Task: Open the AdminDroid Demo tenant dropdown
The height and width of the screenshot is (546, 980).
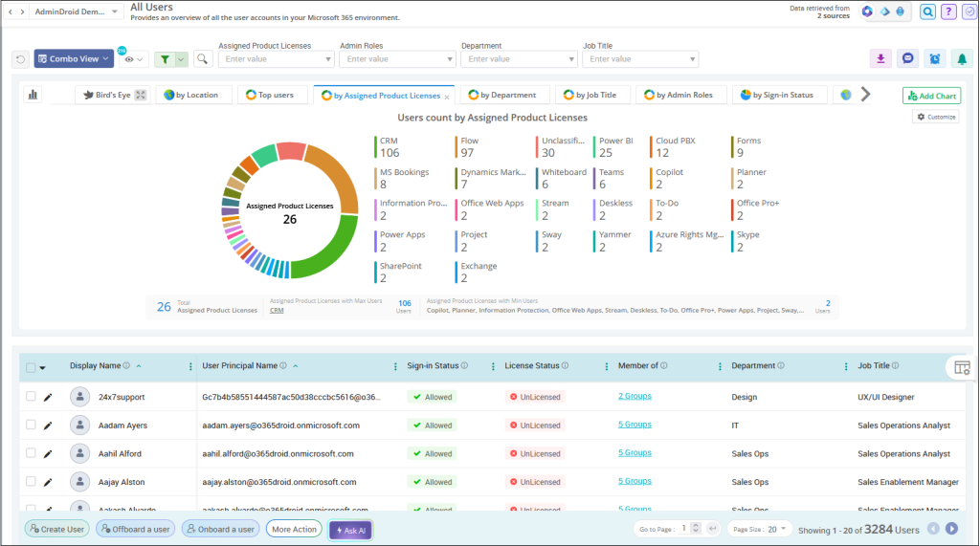Action: (x=77, y=11)
